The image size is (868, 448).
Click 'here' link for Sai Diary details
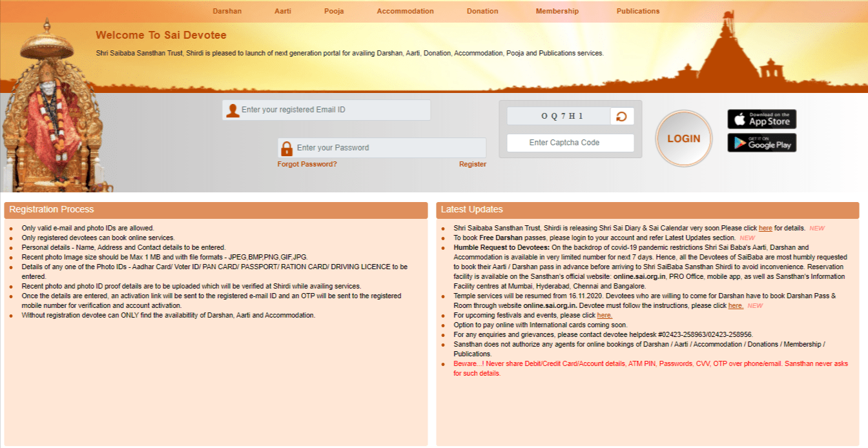765,229
